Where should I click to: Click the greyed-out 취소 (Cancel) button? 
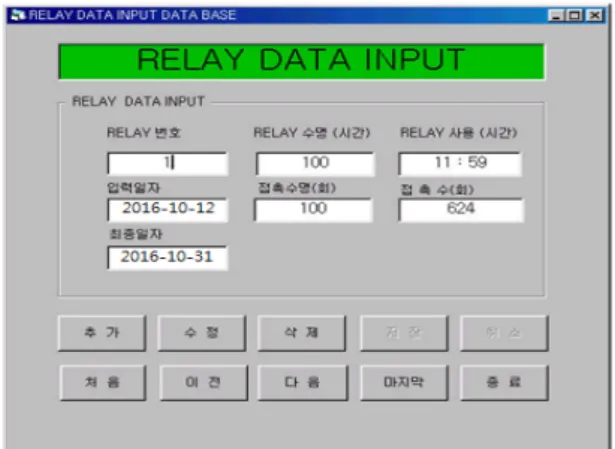coord(504,333)
